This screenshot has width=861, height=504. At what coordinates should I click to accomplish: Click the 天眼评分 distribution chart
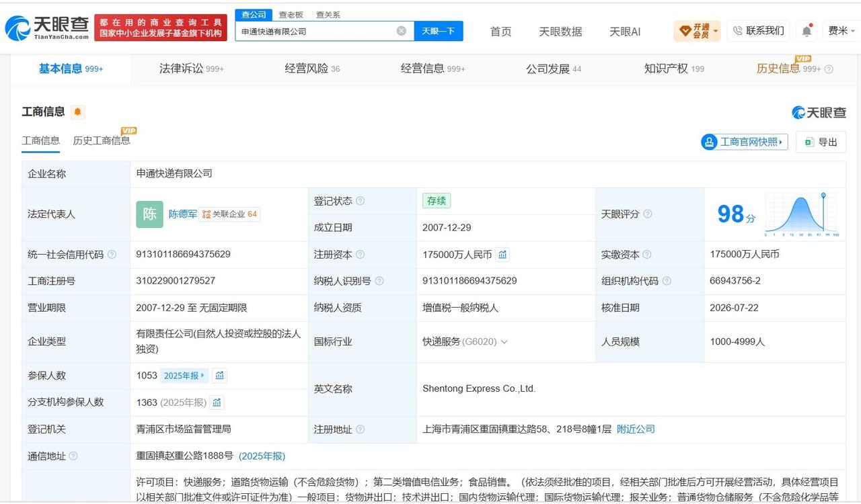(x=801, y=214)
